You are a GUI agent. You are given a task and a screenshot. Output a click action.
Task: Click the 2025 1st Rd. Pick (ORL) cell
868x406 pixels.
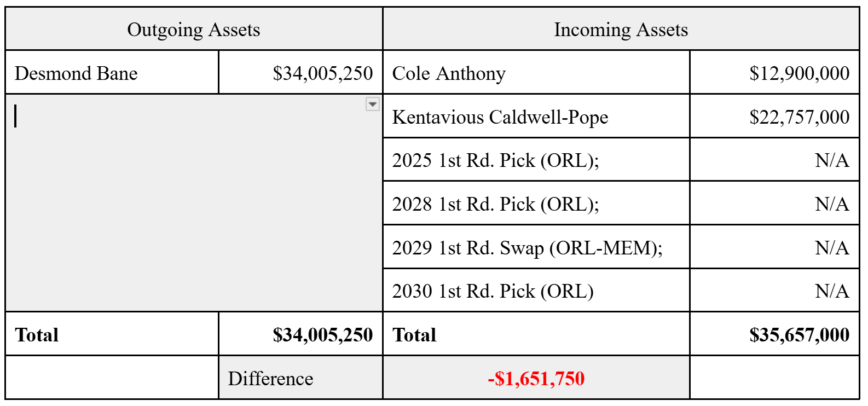[x=536, y=160]
